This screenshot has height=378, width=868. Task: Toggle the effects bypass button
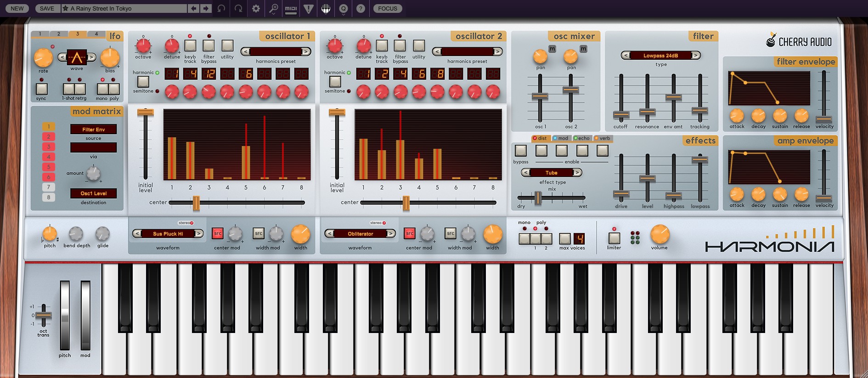pyautogui.click(x=521, y=150)
